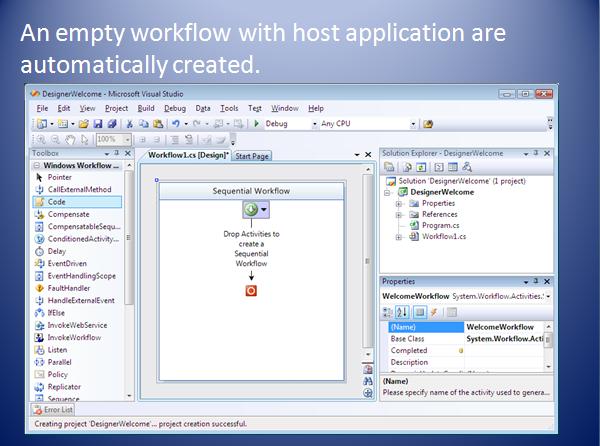This screenshot has width=600, height=446.
Task: Click the red workflow end icon
Action: (x=251, y=290)
